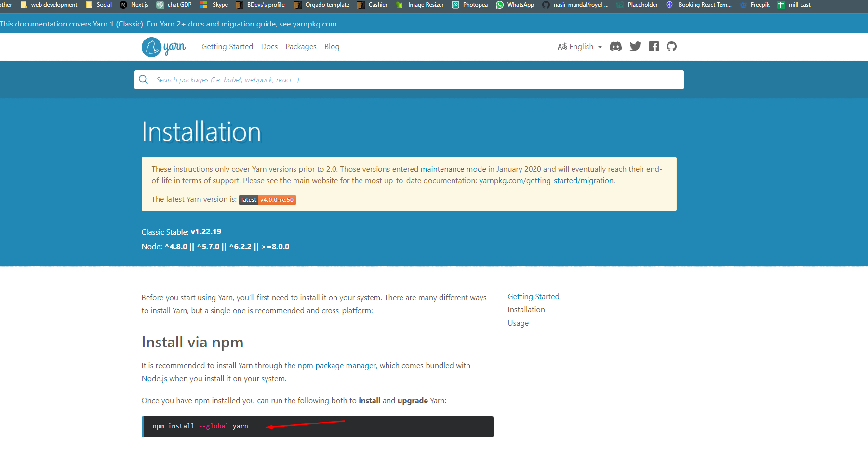Open the mill-cast bookmark
The width and height of the screenshot is (868, 449).
click(x=794, y=5)
